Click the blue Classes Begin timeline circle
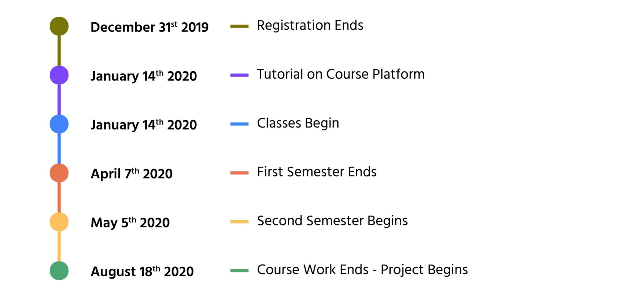The image size is (644, 298). click(59, 124)
